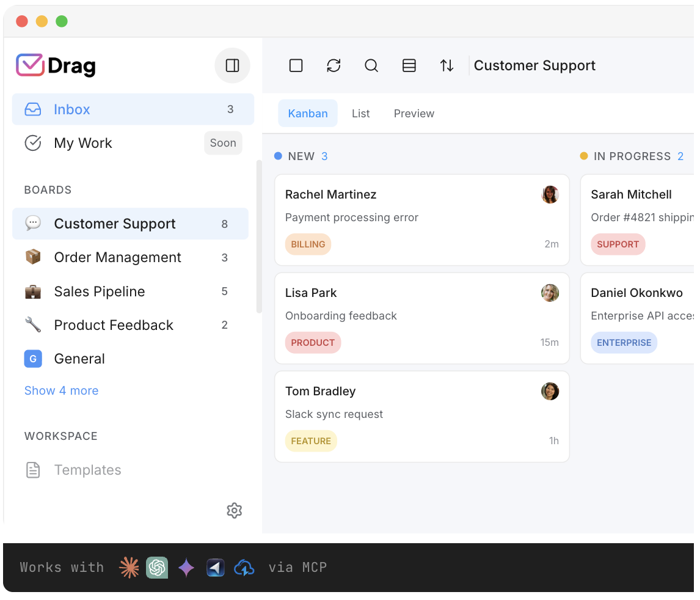Click the ChatGPT icon in footer
700x600 pixels.
click(157, 568)
